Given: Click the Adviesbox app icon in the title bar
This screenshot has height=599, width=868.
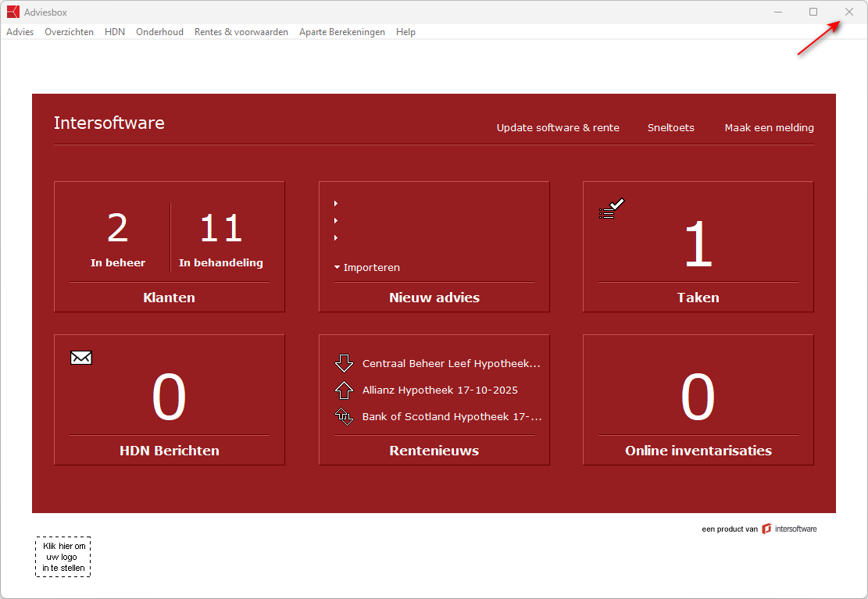Looking at the screenshot, I should [x=13, y=12].
